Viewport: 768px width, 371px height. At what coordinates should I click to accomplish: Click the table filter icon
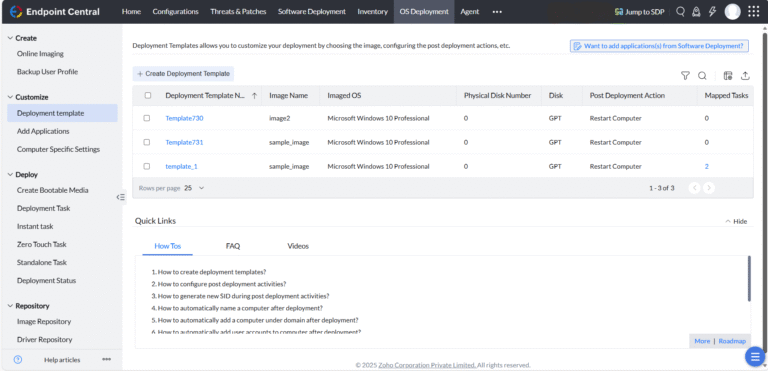(685, 75)
